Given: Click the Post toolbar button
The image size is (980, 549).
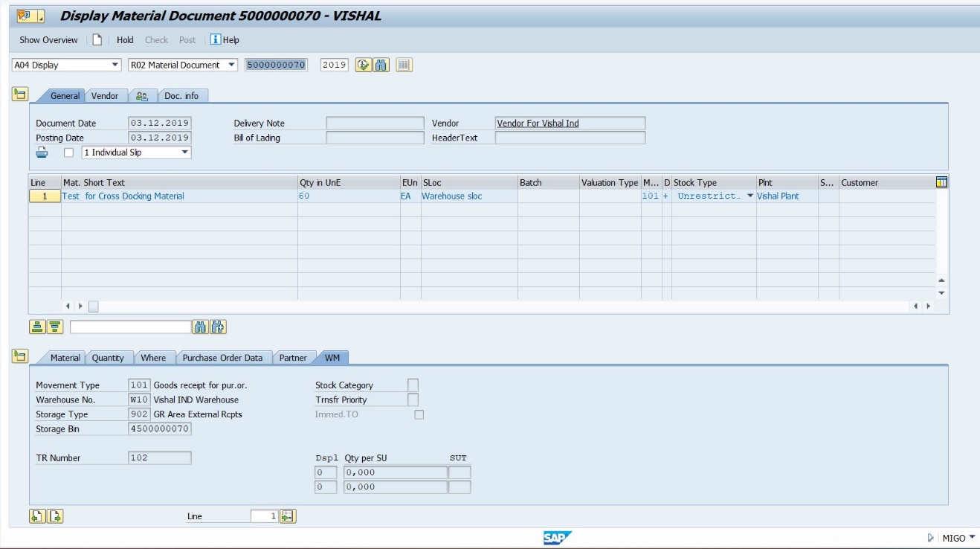Looking at the screenshot, I should pos(187,40).
